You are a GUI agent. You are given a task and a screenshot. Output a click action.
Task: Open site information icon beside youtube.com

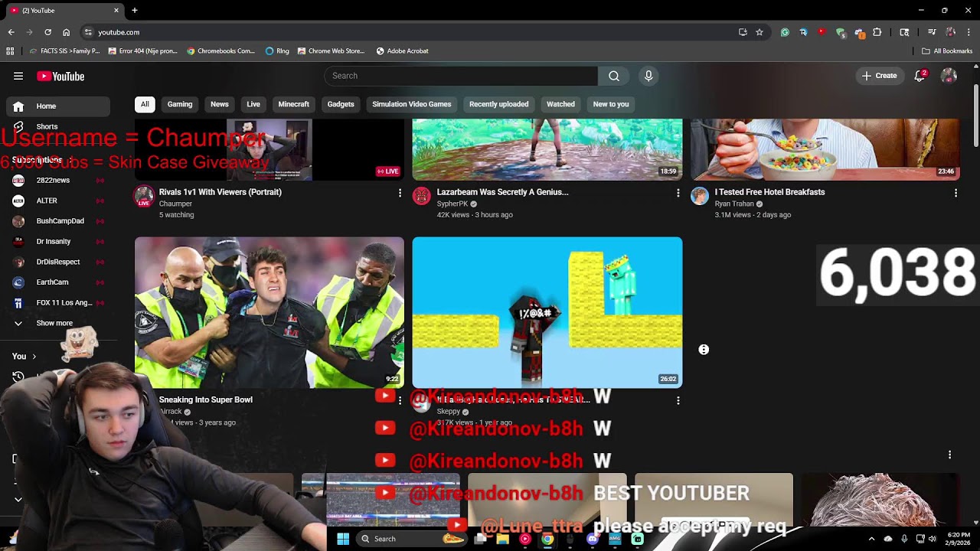pos(88,32)
